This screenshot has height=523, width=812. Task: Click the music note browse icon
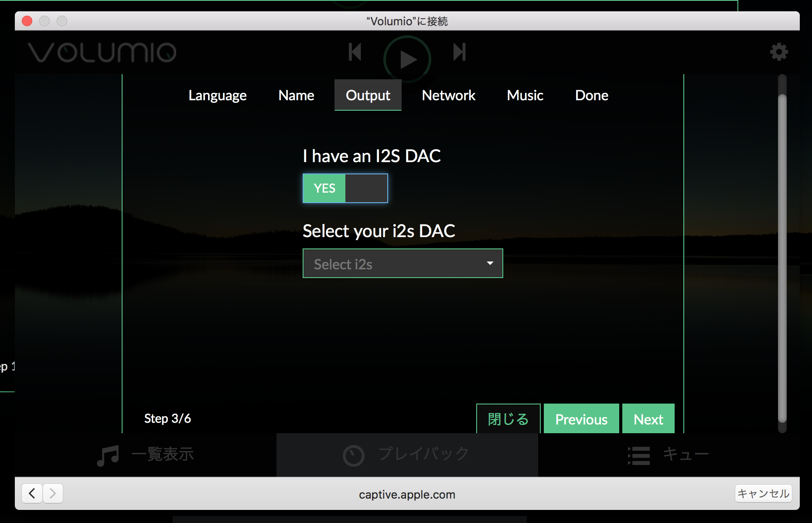[108, 455]
